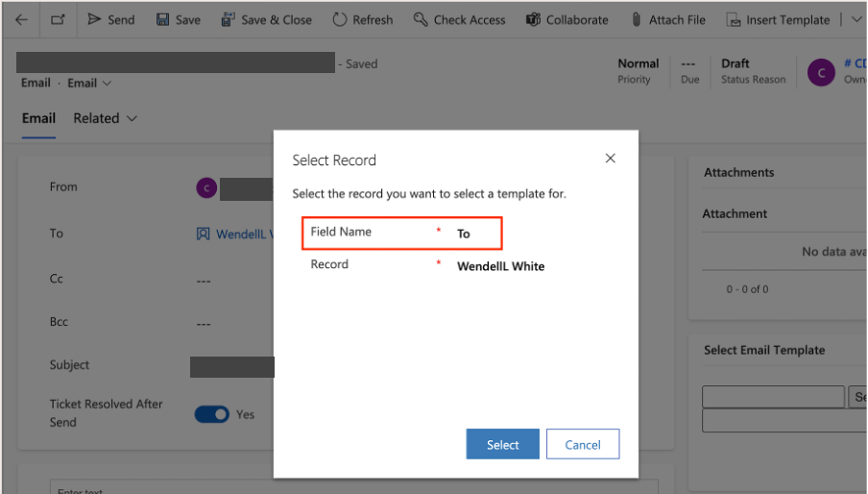Click the From sender avatar icon

[x=206, y=188]
